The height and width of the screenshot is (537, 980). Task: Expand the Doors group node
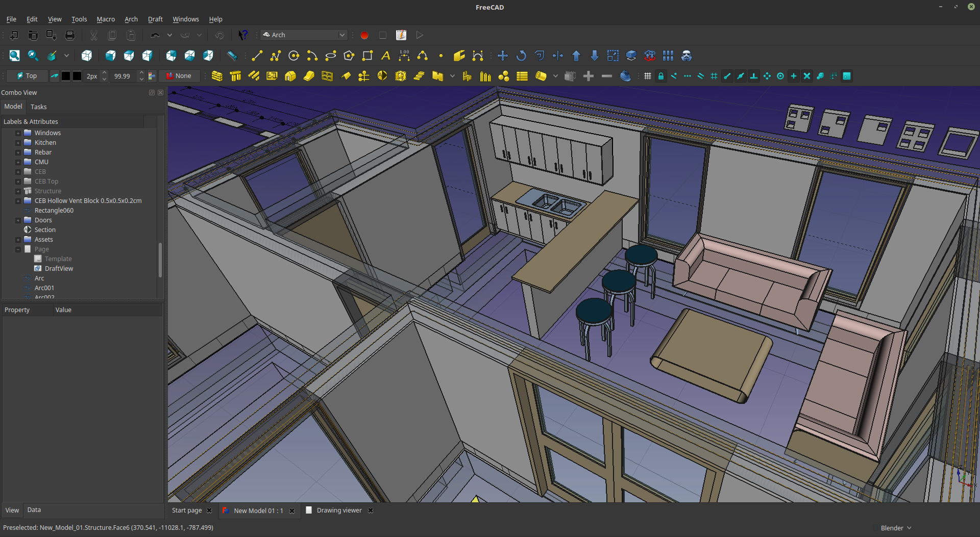[18, 220]
